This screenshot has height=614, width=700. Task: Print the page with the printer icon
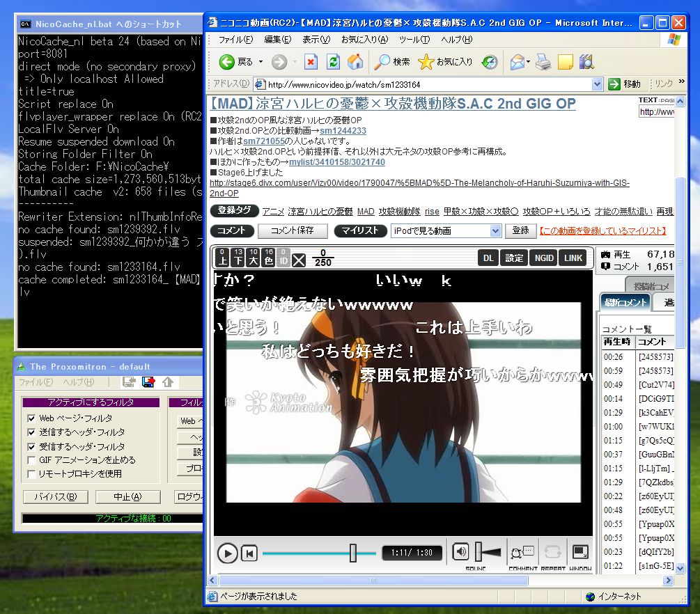point(543,62)
